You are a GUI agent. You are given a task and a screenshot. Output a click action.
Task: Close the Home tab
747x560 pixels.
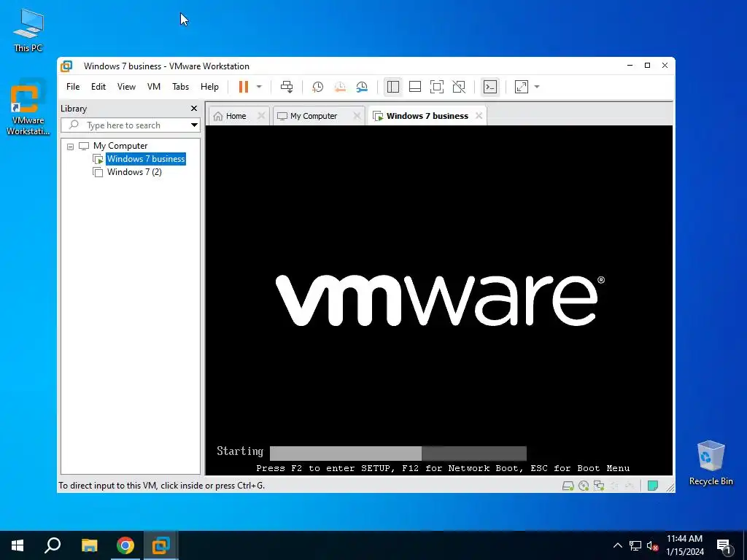tap(261, 116)
